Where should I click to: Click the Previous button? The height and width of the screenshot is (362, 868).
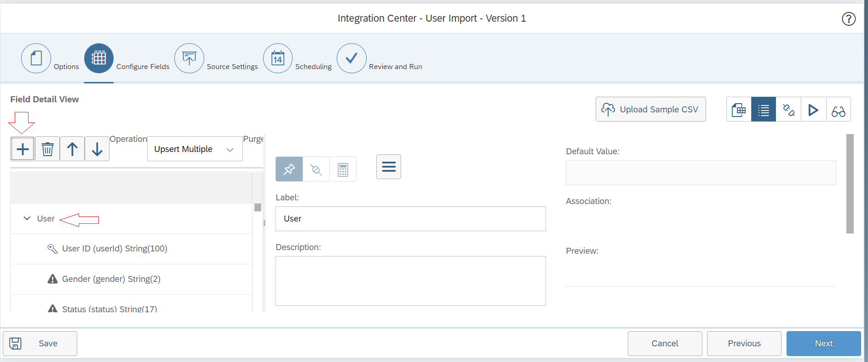(x=744, y=343)
